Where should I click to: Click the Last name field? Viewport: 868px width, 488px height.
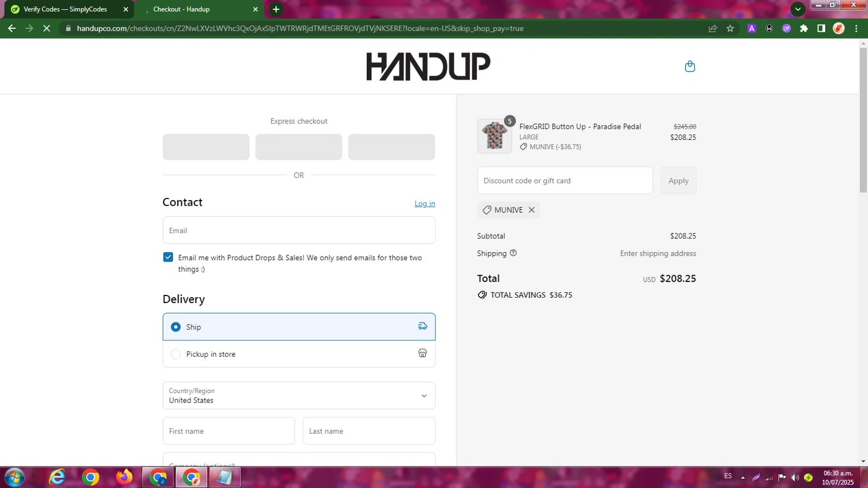pos(369,431)
